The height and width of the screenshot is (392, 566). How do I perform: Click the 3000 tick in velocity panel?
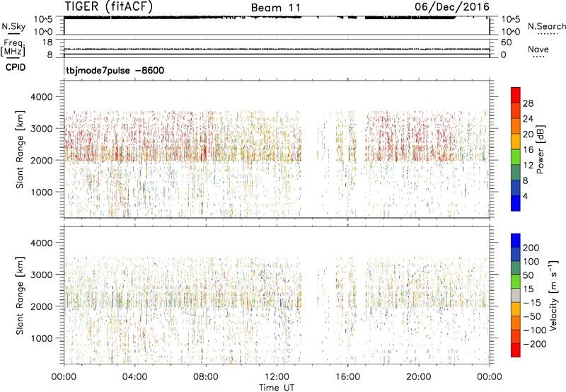coord(42,275)
